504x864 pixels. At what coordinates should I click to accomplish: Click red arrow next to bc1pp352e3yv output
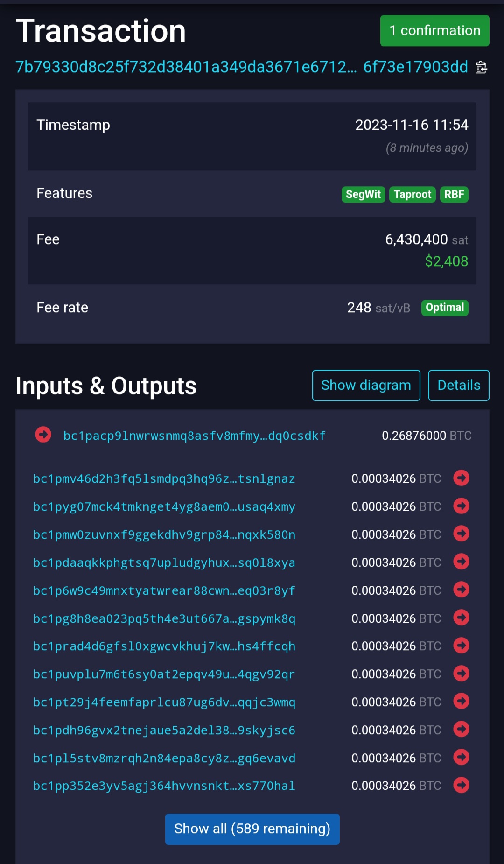pos(461,786)
